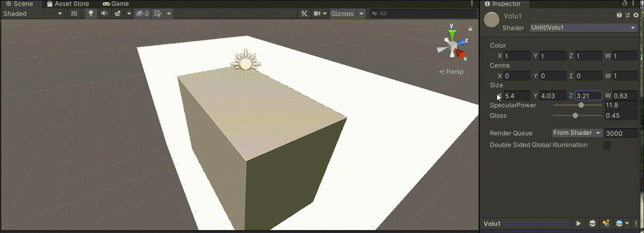Click the SpecularPower slider handle

[581, 105]
